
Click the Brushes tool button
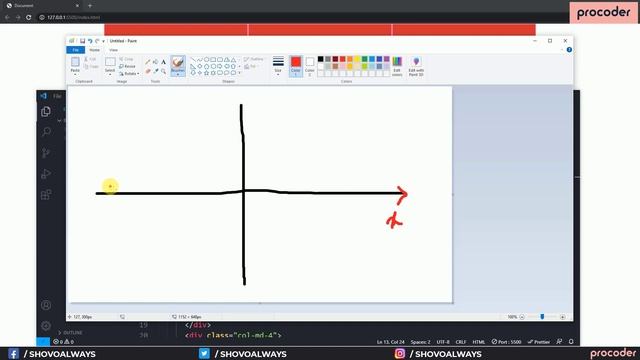178,66
